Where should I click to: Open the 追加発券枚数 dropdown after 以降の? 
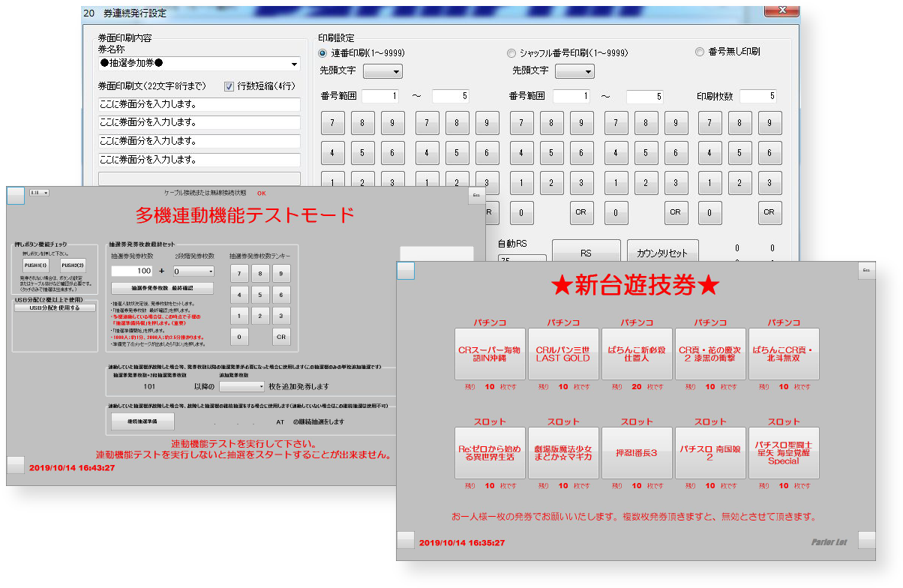click(x=242, y=386)
